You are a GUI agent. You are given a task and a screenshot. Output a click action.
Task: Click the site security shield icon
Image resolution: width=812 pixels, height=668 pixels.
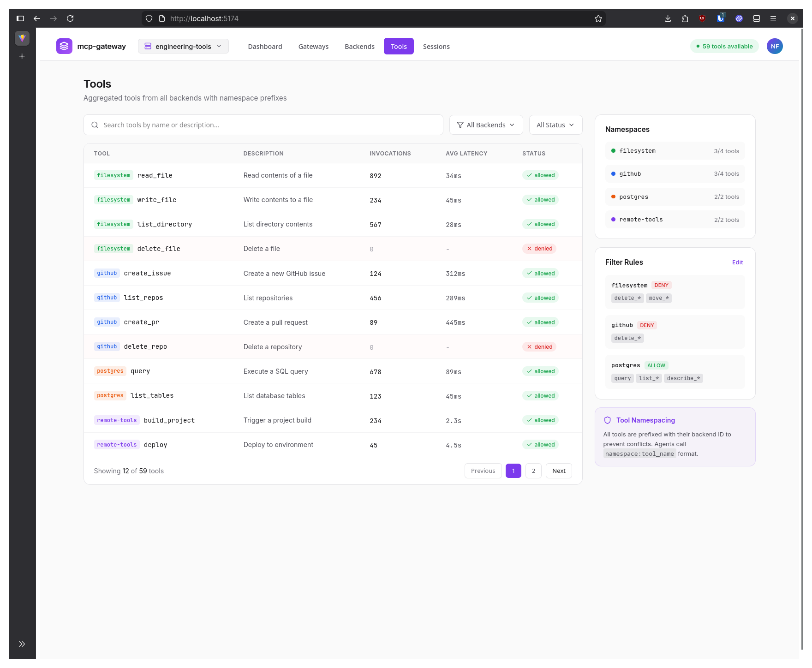click(x=149, y=18)
